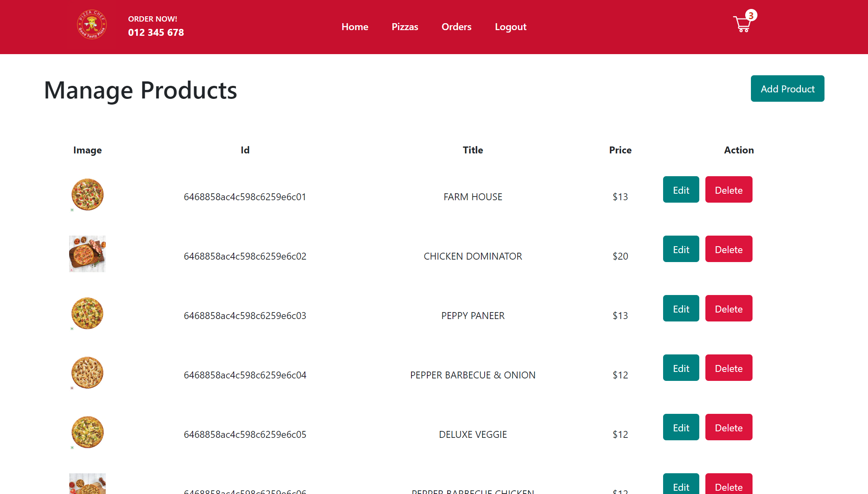Check the cart item count badge
The height and width of the screenshot is (494, 868).
pos(751,15)
